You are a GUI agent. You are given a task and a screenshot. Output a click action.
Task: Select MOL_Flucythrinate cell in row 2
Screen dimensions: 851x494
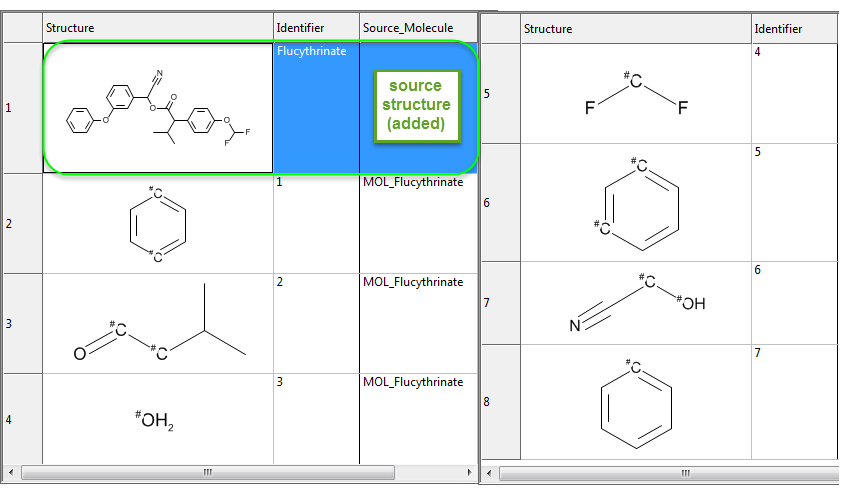[418, 224]
